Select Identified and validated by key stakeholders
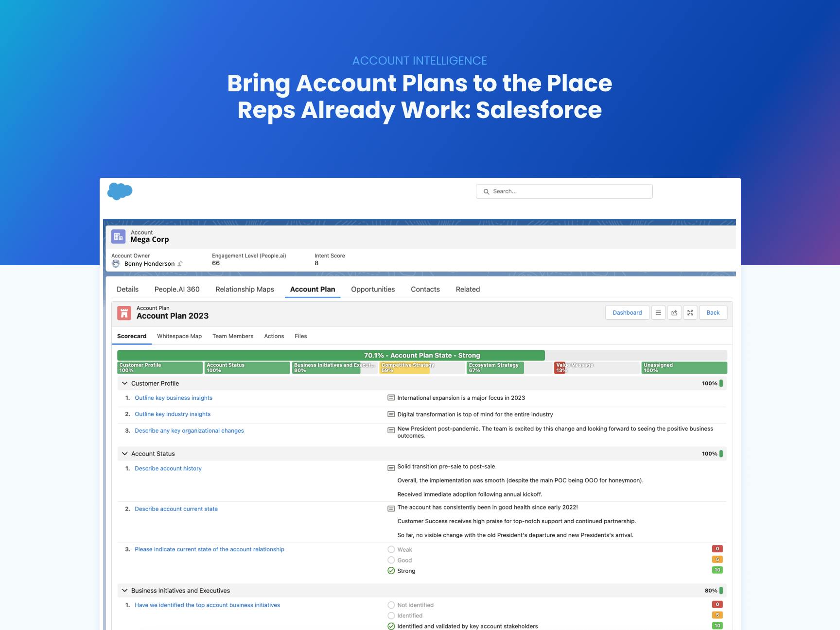This screenshot has width=840, height=630. tap(391, 626)
